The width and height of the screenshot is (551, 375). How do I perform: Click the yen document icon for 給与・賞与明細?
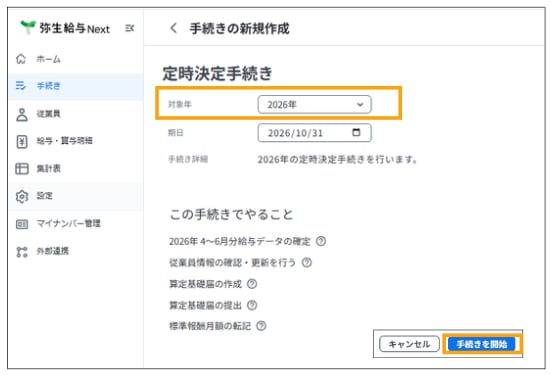pyautogui.click(x=22, y=141)
